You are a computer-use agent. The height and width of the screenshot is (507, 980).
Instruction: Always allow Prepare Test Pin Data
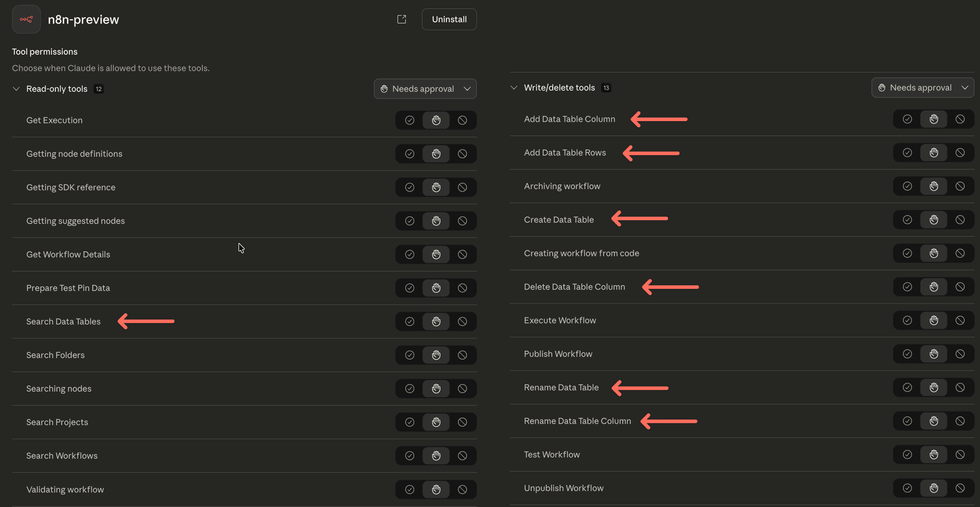[410, 288]
